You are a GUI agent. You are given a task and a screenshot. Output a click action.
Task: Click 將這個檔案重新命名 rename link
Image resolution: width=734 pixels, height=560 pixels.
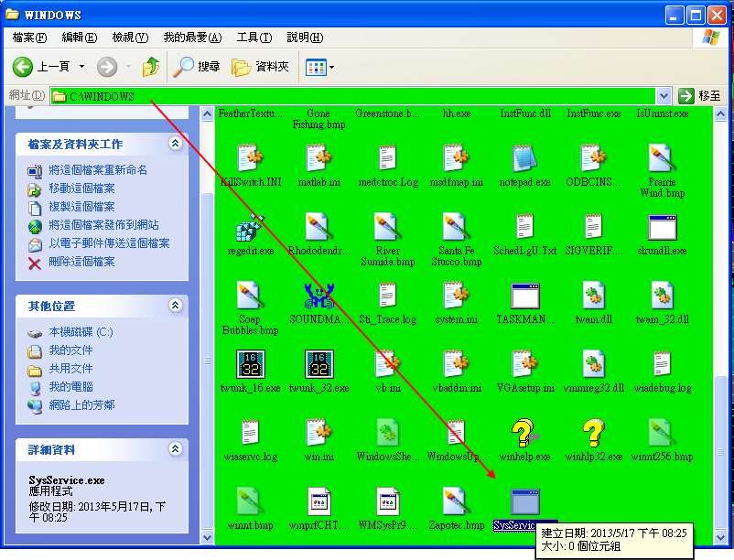tap(98, 170)
